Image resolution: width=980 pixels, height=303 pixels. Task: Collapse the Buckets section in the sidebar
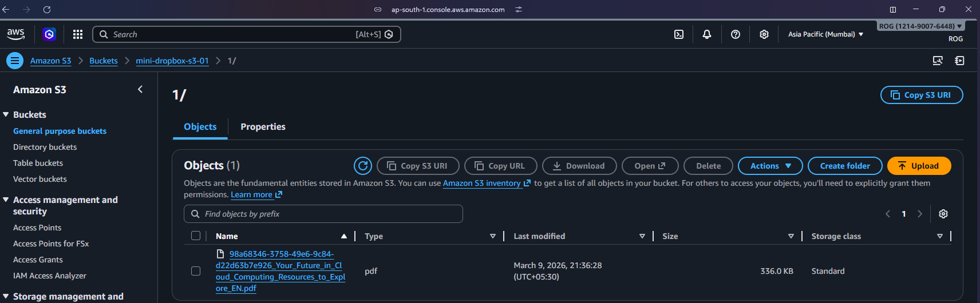[x=6, y=115]
